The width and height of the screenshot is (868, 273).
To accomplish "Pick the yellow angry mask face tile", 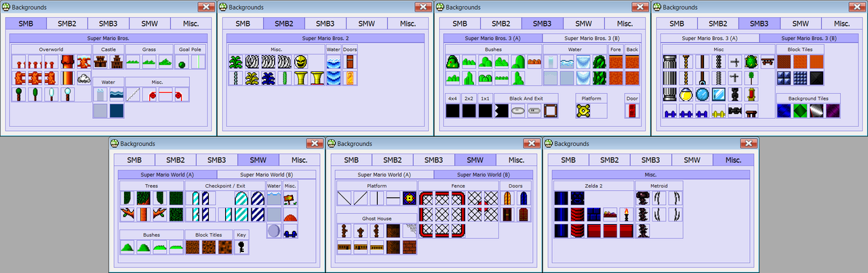I will (301, 62).
